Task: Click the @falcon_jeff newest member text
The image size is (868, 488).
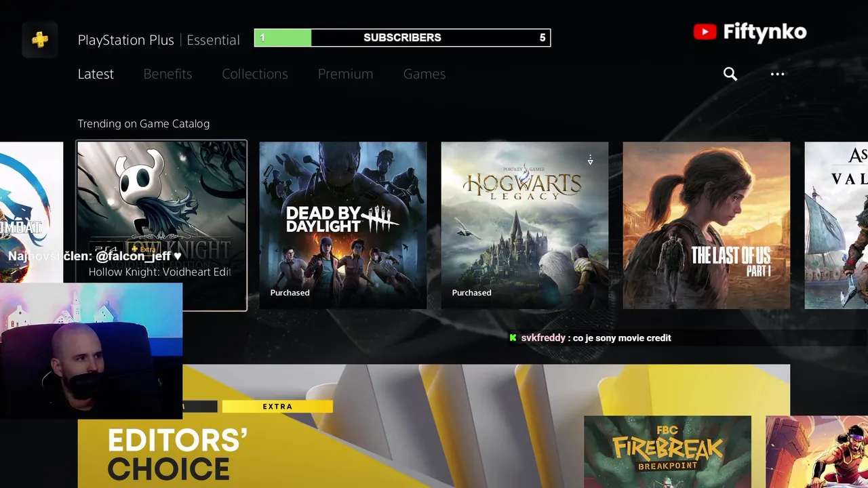Action: pos(94,256)
